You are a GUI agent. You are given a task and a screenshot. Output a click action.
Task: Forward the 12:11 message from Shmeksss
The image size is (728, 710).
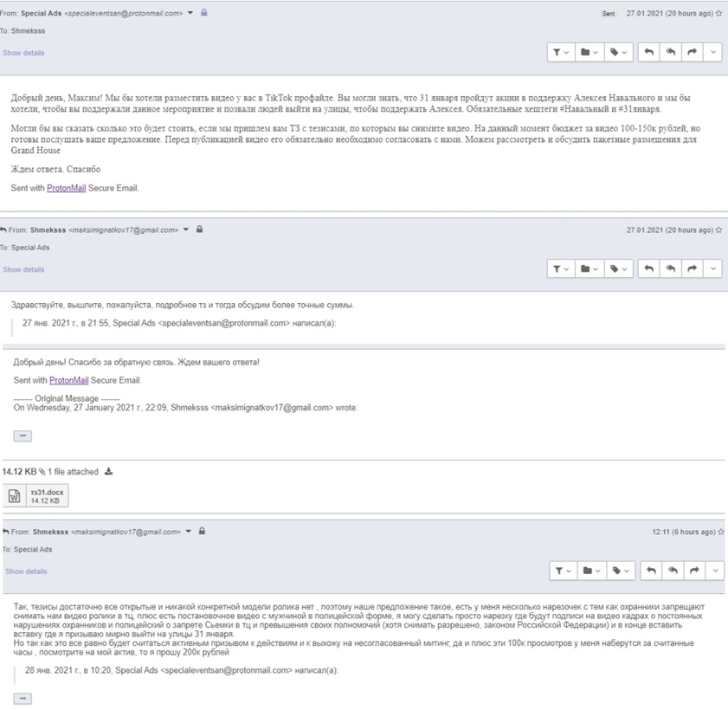point(694,571)
